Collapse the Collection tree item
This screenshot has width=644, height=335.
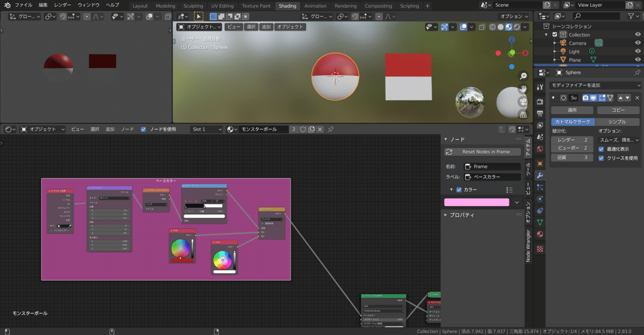(x=547, y=35)
